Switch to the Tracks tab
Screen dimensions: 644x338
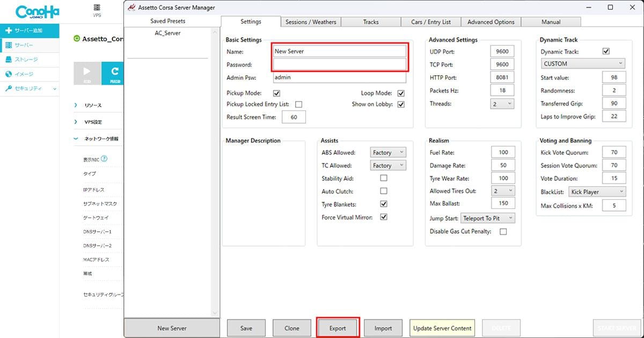(371, 22)
